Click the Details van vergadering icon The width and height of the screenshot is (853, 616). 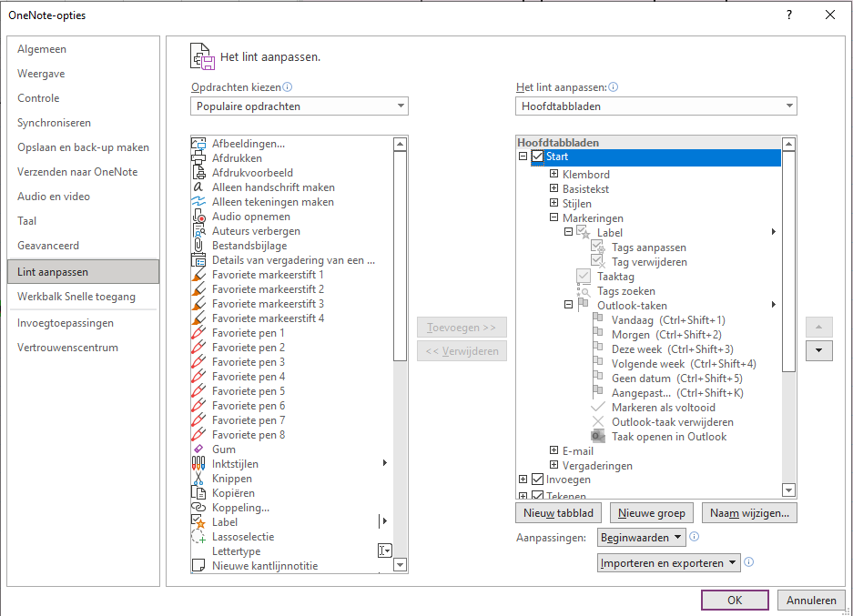[198, 260]
